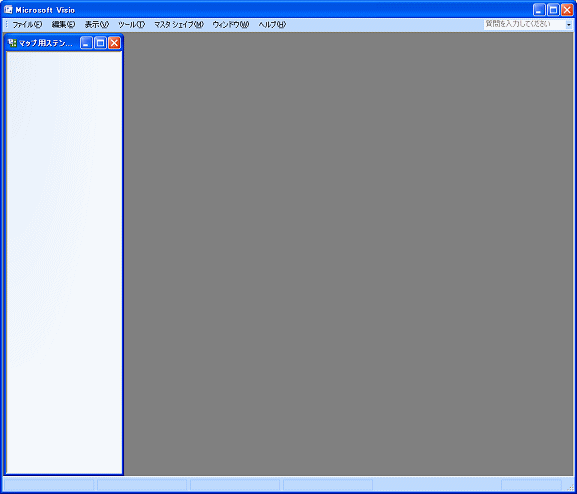The width and height of the screenshot is (577, 494).
Task: Click the window resize grip in status bar
Action: 570,487
